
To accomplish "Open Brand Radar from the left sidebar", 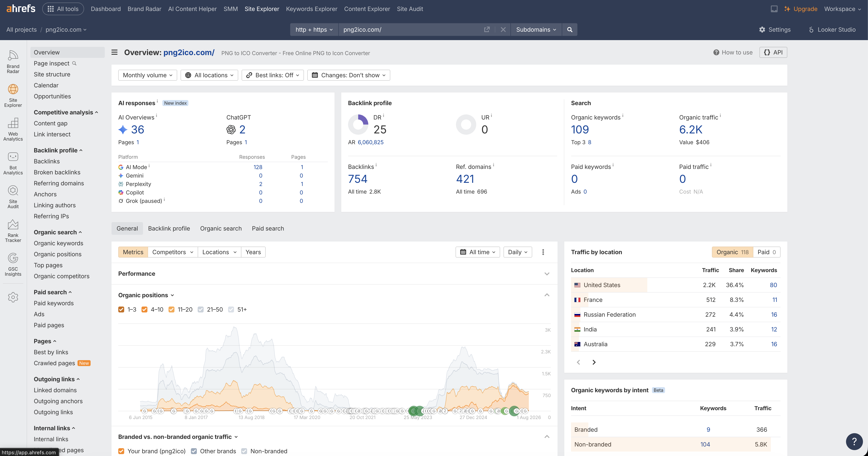I will point(13,62).
